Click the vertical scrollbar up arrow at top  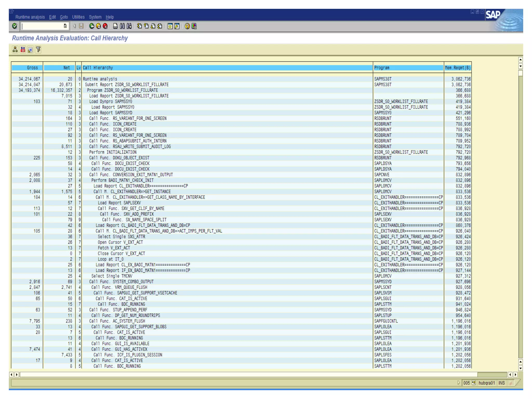pyautogui.click(x=520, y=60)
